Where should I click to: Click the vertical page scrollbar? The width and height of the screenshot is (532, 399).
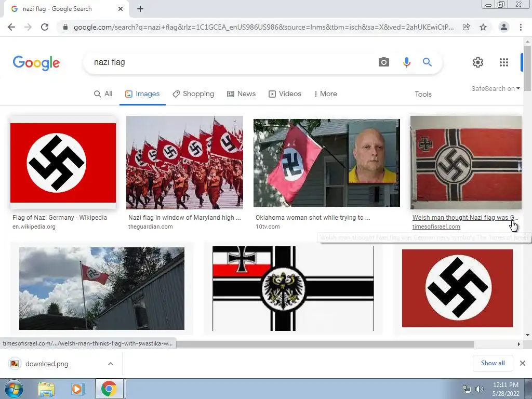point(527,68)
